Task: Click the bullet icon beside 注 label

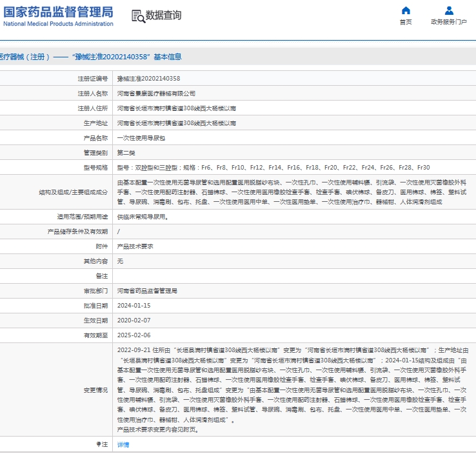Action: point(98,444)
